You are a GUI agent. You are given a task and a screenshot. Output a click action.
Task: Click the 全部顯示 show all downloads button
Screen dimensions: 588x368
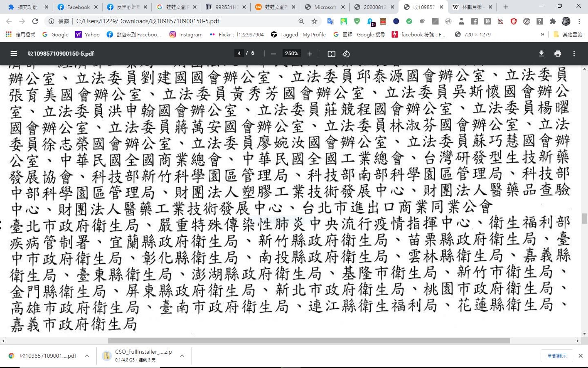coord(557,356)
